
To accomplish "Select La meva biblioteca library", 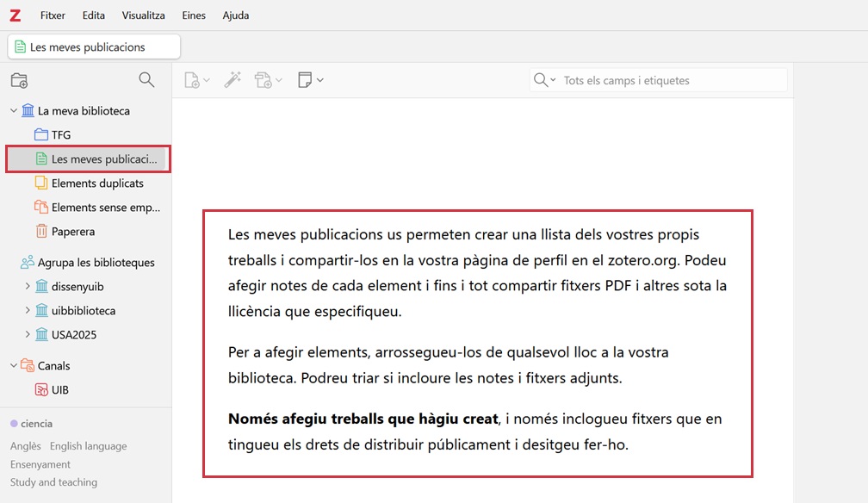I will tap(84, 111).
